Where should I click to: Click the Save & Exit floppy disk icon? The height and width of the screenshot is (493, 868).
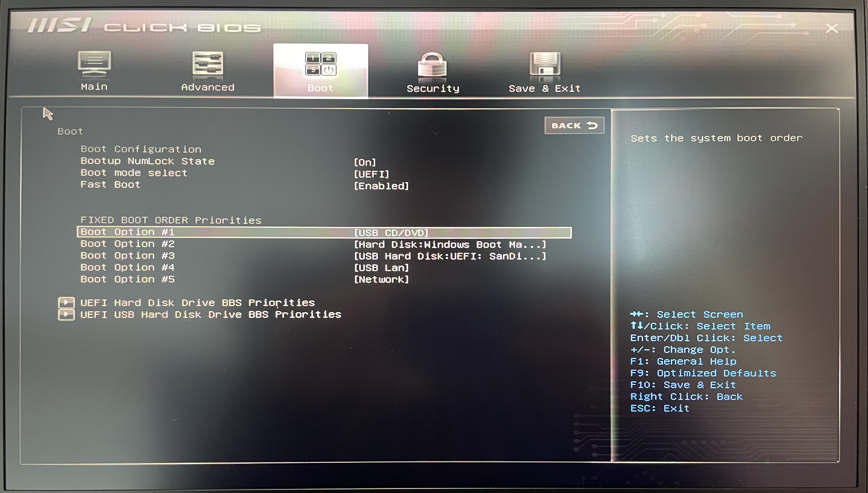coord(545,64)
